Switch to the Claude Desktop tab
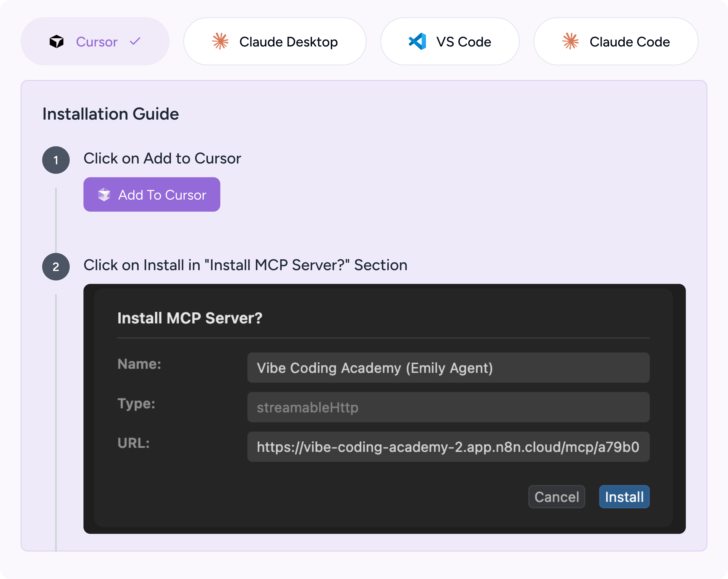 coord(275,41)
